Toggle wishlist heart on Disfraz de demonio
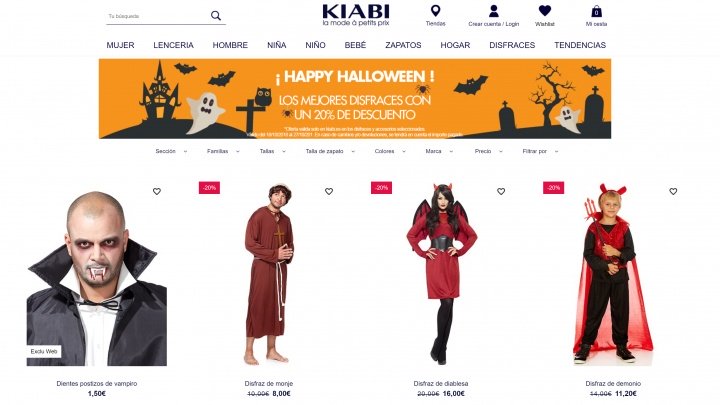 673,191
